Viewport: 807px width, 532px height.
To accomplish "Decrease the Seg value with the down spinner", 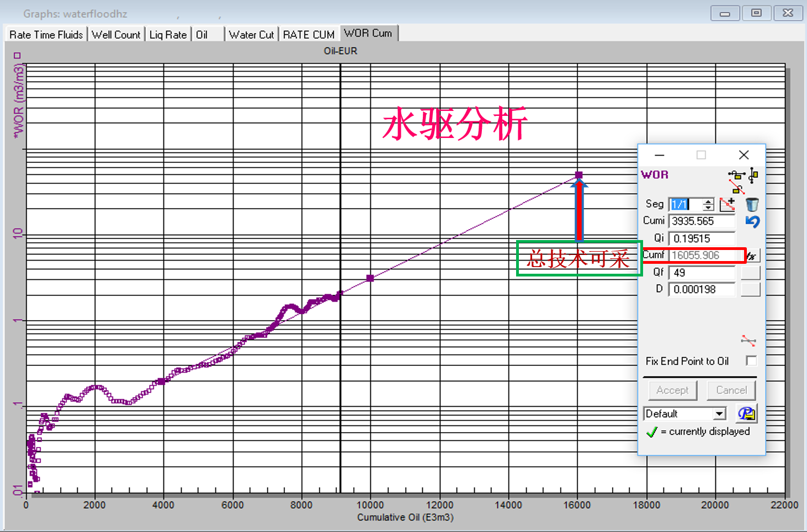I will point(708,208).
